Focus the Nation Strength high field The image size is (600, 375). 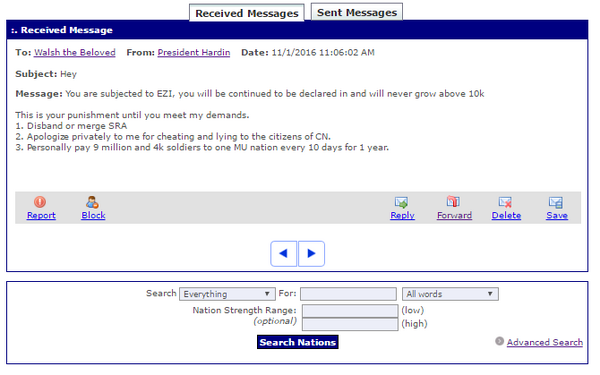coord(350,324)
